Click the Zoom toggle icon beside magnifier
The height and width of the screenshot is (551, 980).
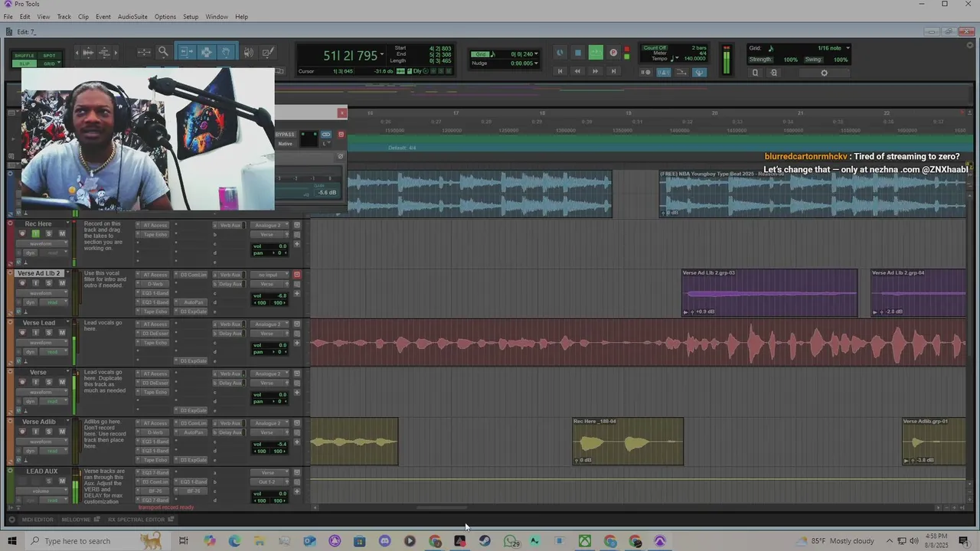tap(144, 52)
